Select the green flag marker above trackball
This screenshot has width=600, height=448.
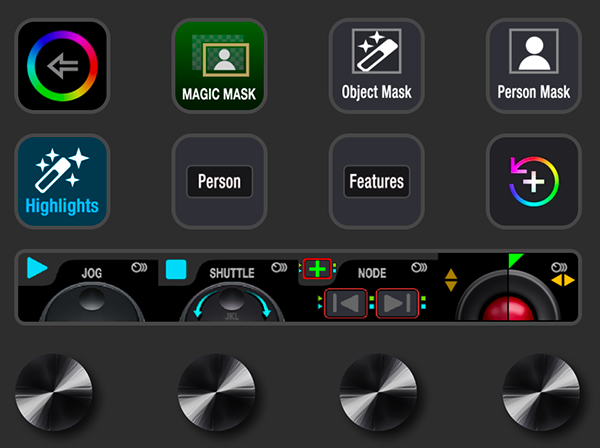pyautogui.click(x=516, y=261)
